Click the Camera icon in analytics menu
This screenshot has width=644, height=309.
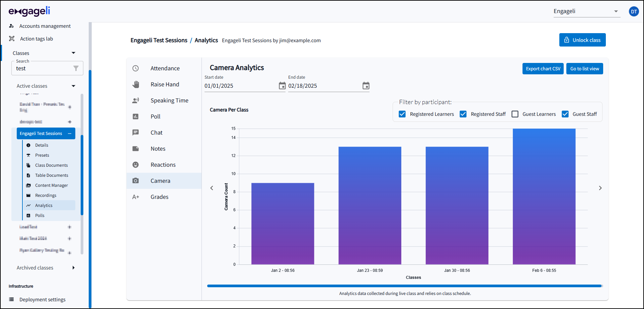point(136,181)
